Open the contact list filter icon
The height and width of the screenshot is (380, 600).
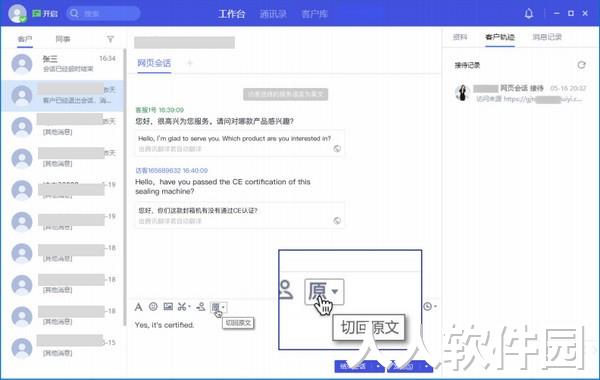tap(110, 39)
